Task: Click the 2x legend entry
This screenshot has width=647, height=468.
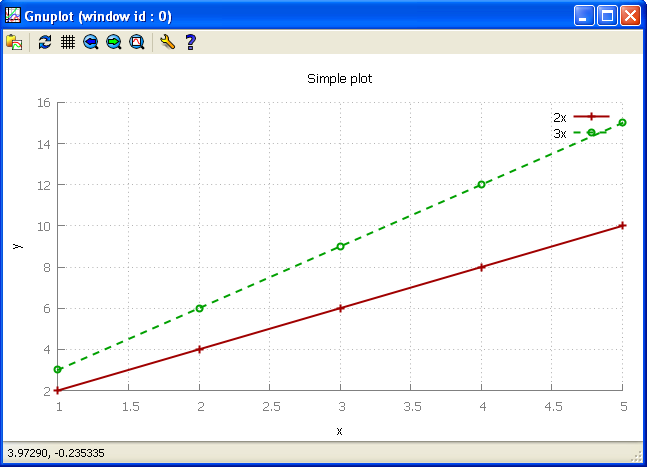Action: click(581, 117)
